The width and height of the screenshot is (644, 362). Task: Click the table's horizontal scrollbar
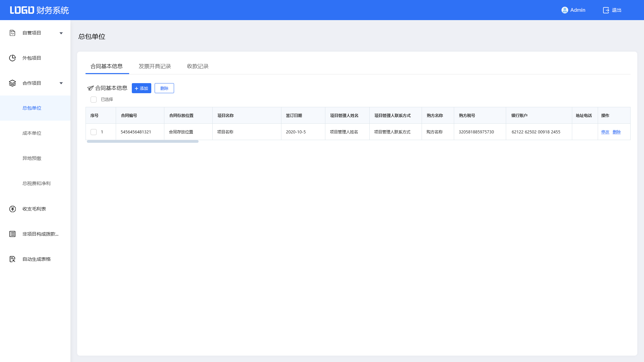click(143, 141)
